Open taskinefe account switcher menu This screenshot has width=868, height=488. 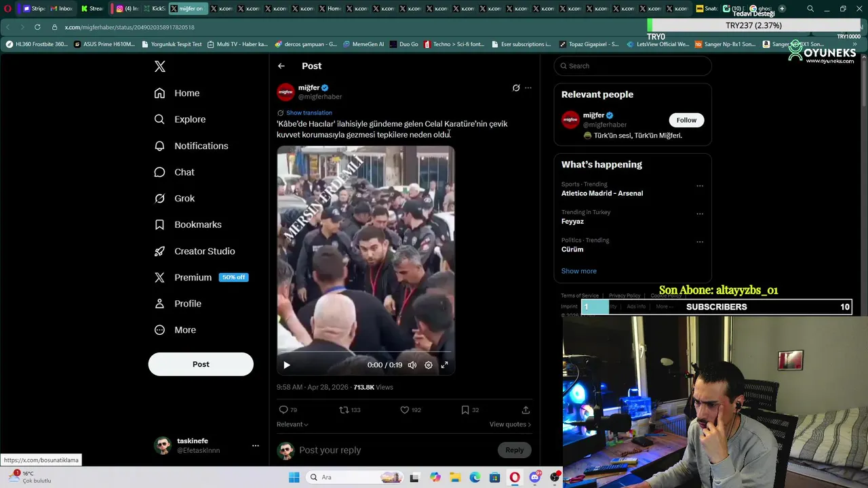206,445
